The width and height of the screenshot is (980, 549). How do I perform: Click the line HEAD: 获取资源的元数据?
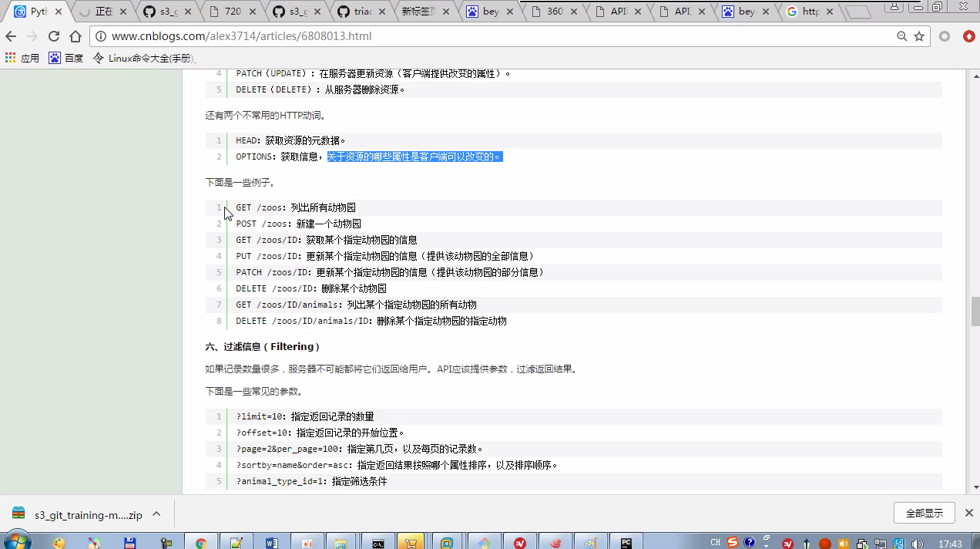pyautogui.click(x=291, y=140)
